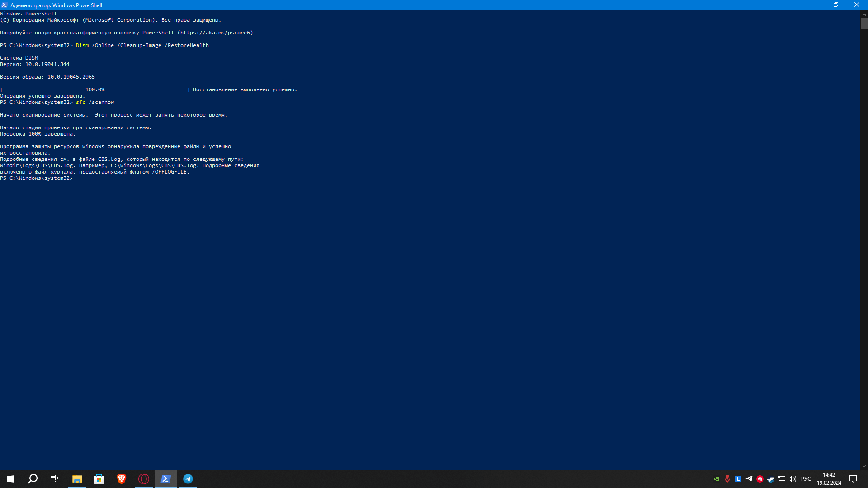Open the Windows Start menu
868x488 pixels.
[11, 479]
